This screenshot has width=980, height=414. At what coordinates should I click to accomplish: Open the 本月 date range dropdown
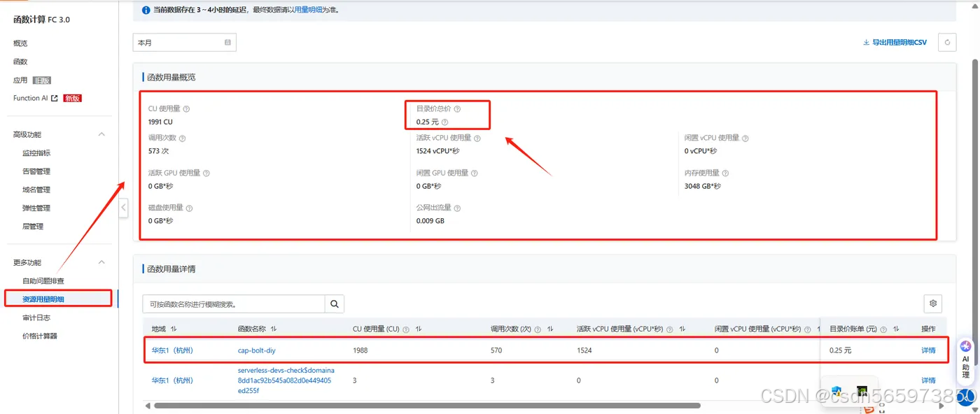click(185, 43)
